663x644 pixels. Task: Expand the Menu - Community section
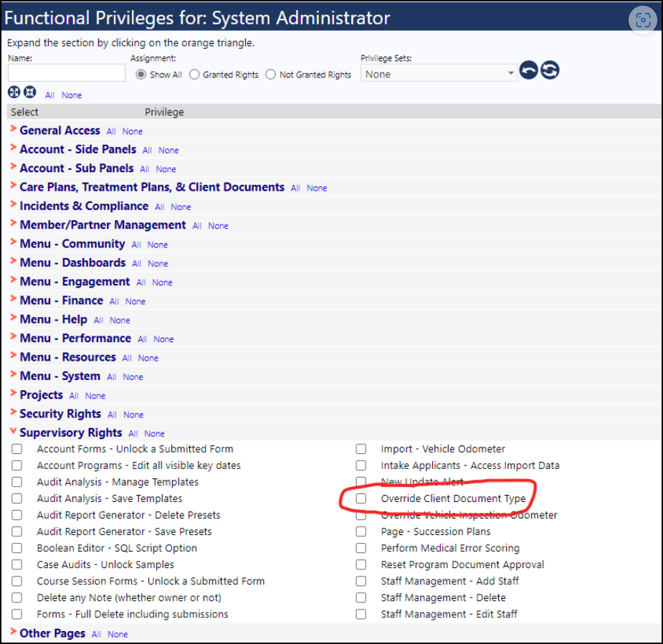[14, 242]
